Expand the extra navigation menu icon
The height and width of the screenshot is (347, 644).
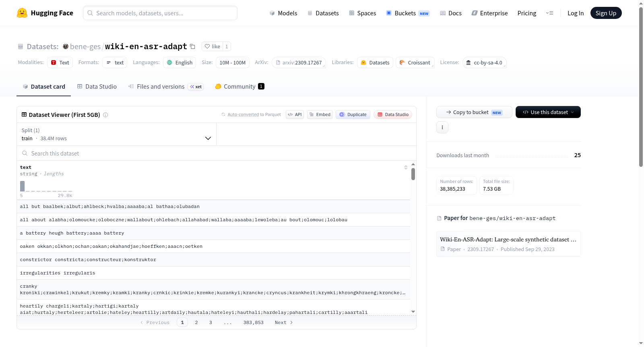pyautogui.click(x=549, y=13)
